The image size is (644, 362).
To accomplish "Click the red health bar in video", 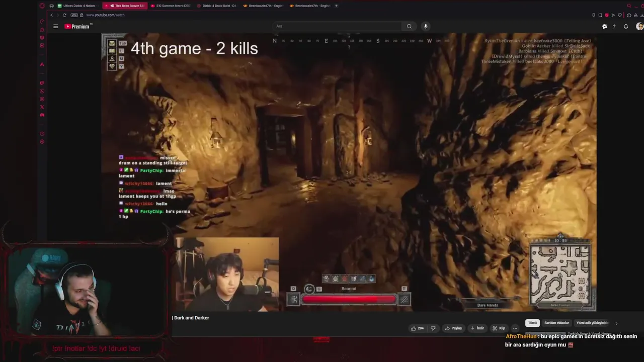I will point(349,300).
